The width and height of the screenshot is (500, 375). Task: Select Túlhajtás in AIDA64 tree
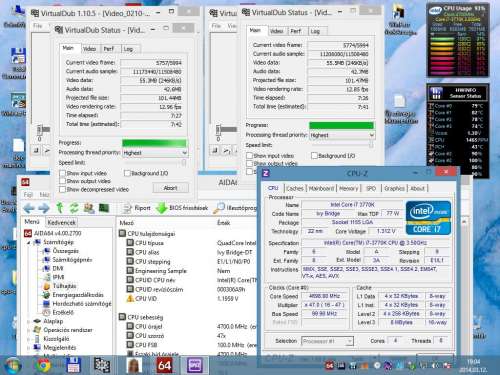coord(64,286)
